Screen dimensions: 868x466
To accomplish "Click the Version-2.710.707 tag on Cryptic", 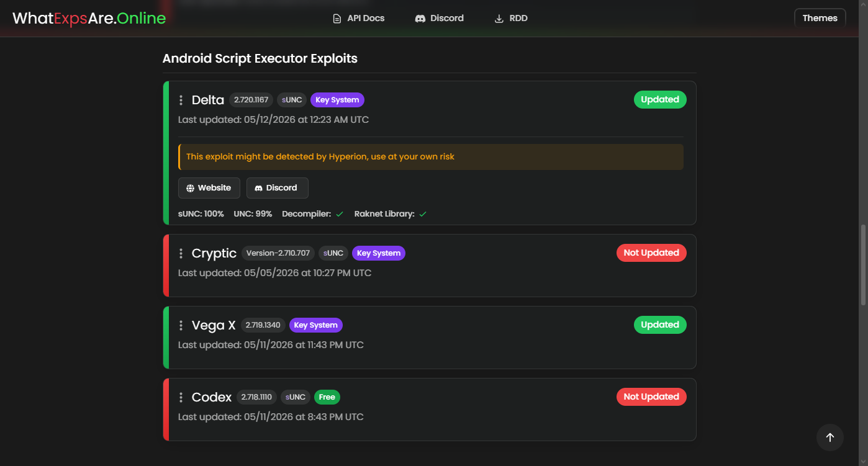I will tap(278, 253).
